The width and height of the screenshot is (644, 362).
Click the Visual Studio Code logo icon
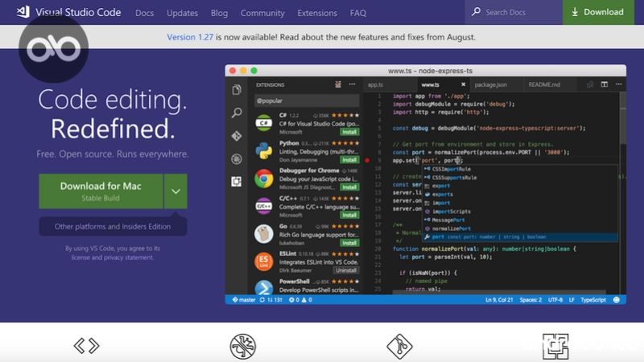(x=23, y=11)
